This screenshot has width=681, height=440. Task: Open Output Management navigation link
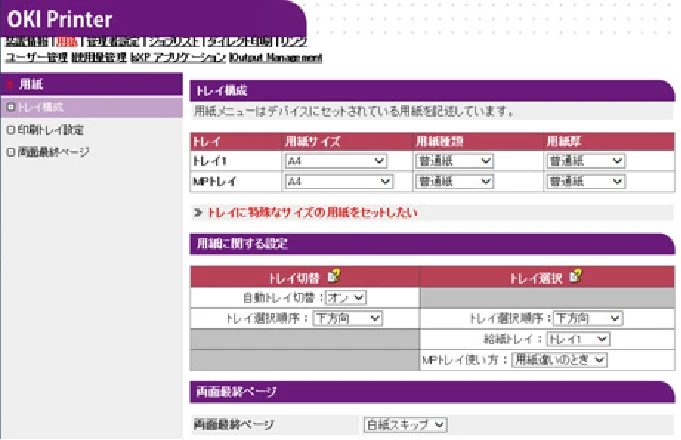coord(276,57)
